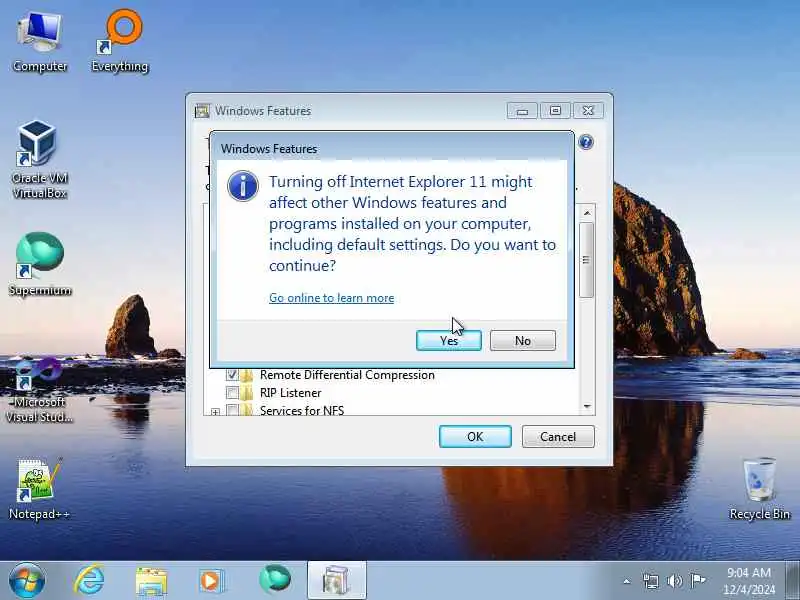The height and width of the screenshot is (600, 800).
Task: Click the features list scroll down arrow
Action: pyautogui.click(x=587, y=407)
